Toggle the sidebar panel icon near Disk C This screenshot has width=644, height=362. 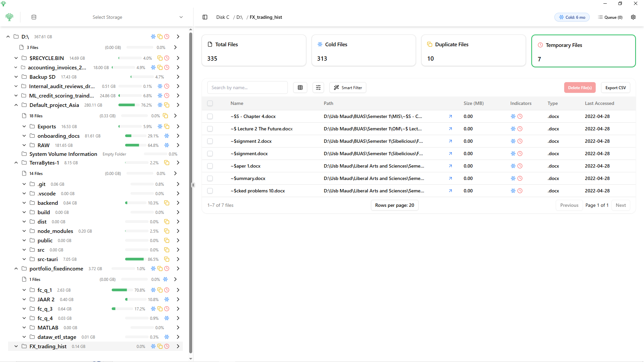pyautogui.click(x=205, y=17)
